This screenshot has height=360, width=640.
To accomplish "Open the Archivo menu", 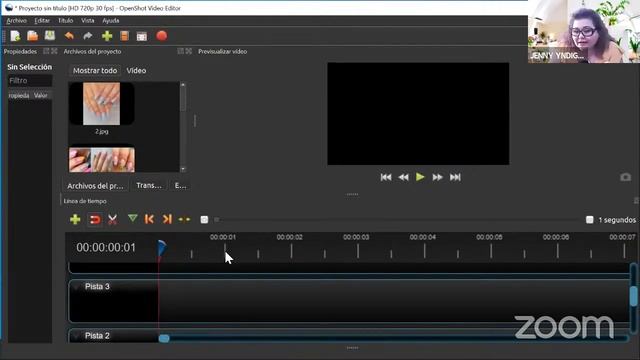I will coord(16,20).
